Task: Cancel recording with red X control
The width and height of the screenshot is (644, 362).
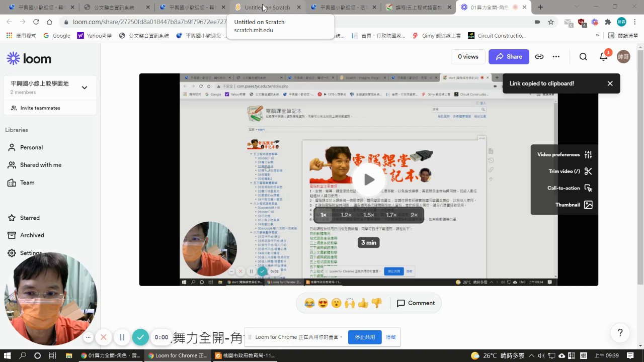Action: [x=103, y=337]
